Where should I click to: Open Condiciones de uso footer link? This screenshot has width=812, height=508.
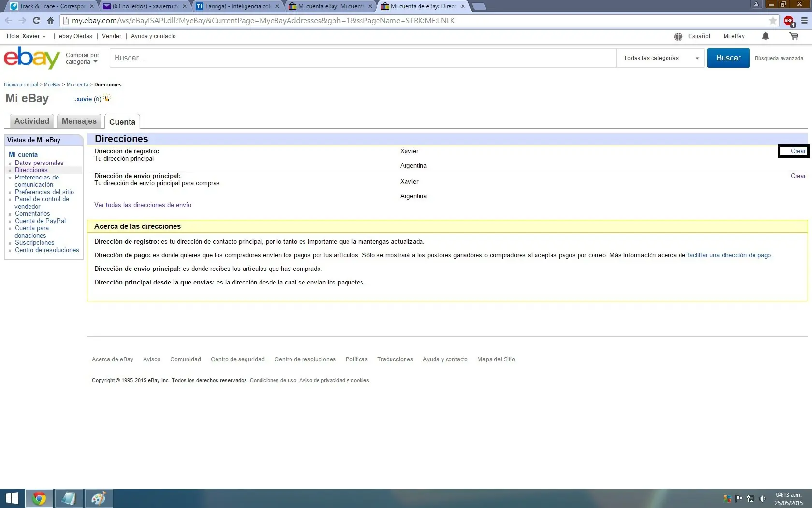[273, 381]
